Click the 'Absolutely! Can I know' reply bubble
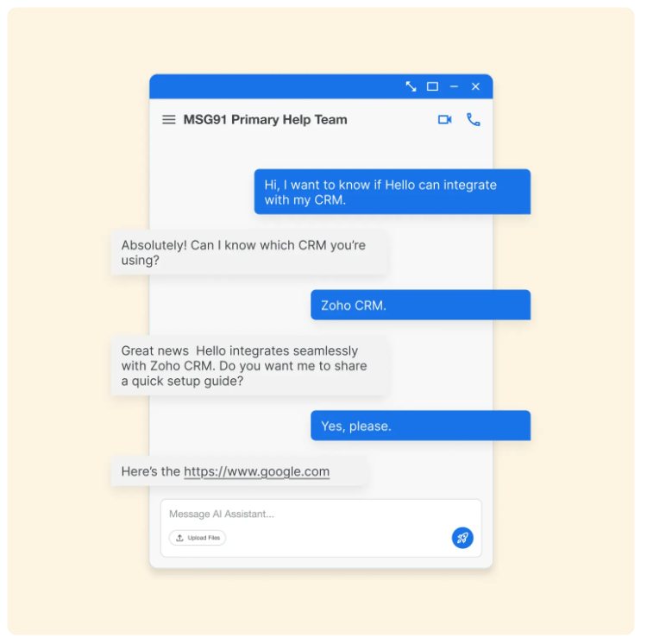The image size is (647, 644). (x=249, y=253)
